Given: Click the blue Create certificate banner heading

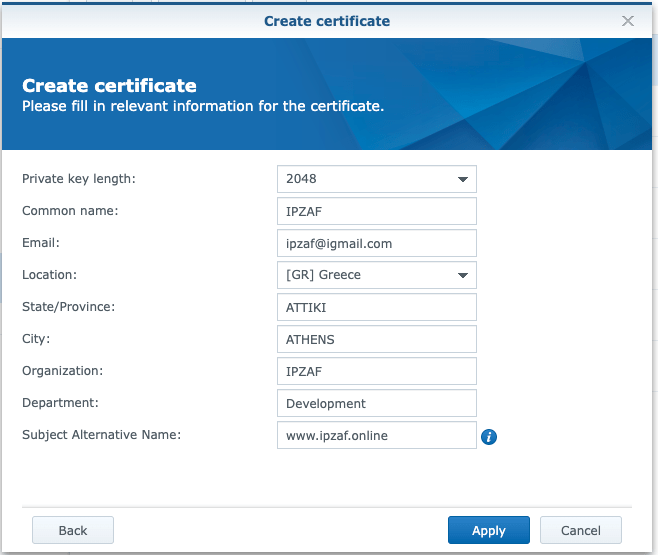Looking at the screenshot, I should (109, 86).
